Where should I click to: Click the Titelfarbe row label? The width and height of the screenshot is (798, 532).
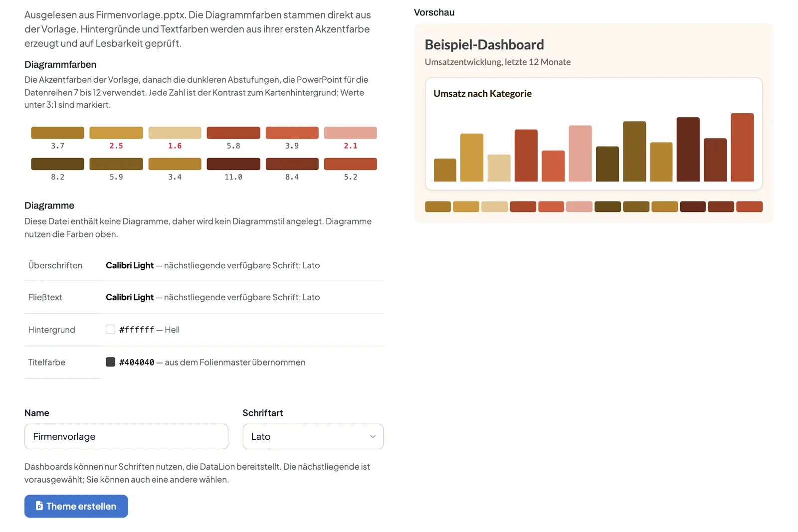pos(47,362)
